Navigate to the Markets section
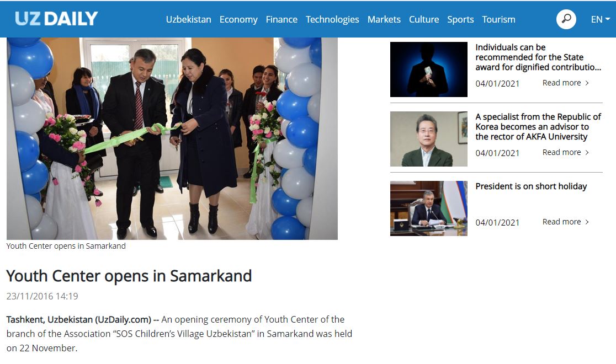The width and height of the screenshot is (616, 364). [x=384, y=19]
